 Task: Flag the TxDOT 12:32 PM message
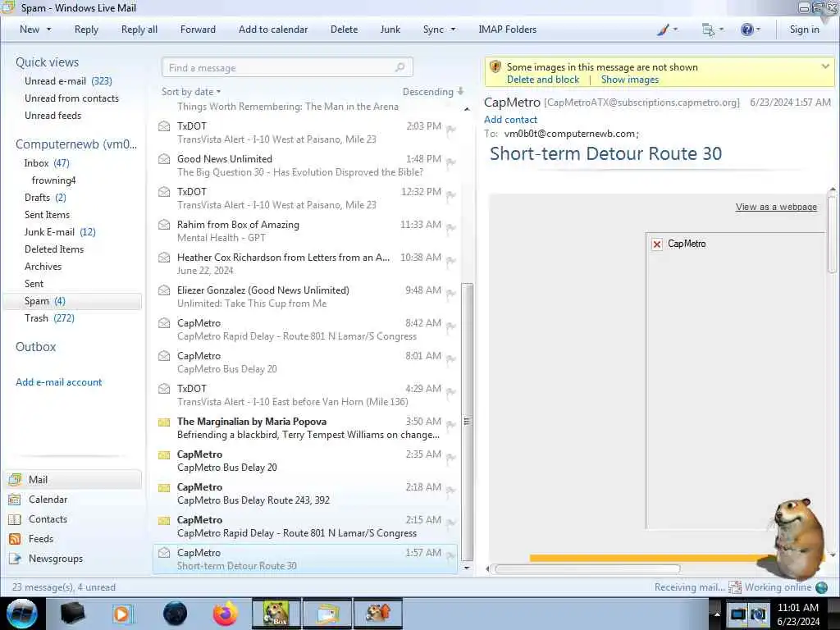point(451,195)
